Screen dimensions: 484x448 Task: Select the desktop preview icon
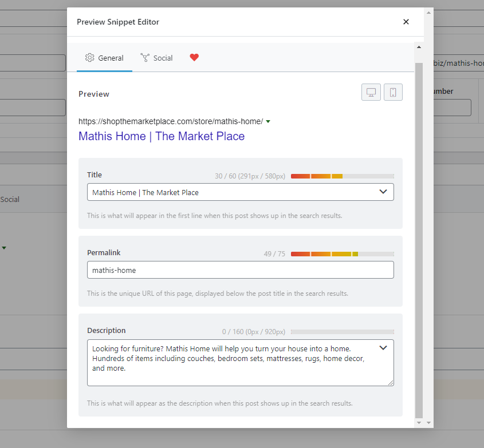point(371,92)
